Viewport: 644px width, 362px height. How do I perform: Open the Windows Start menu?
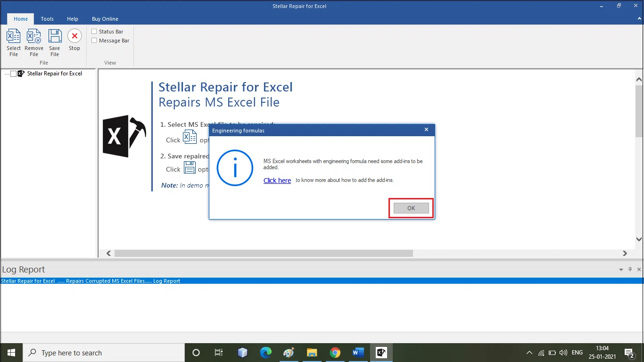(x=11, y=353)
